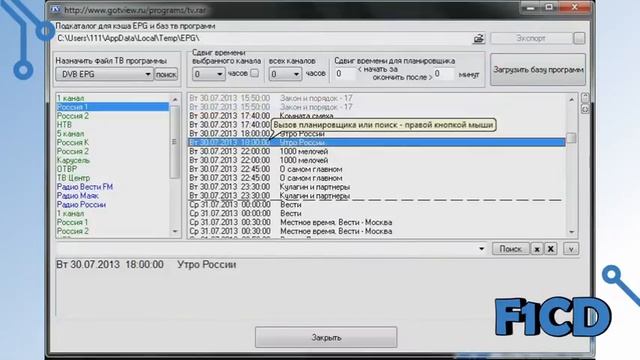Toggle the checkbox after selected channel часов
This screenshot has width=640, height=360.
[x=254, y=73]
